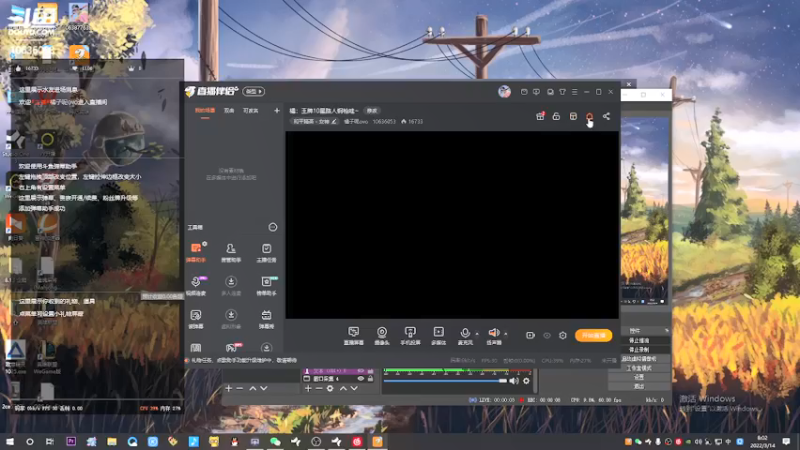Expand speaker options arrow
Screen dimensions: 800x450
pyautogui.click(x=506, y=334)
